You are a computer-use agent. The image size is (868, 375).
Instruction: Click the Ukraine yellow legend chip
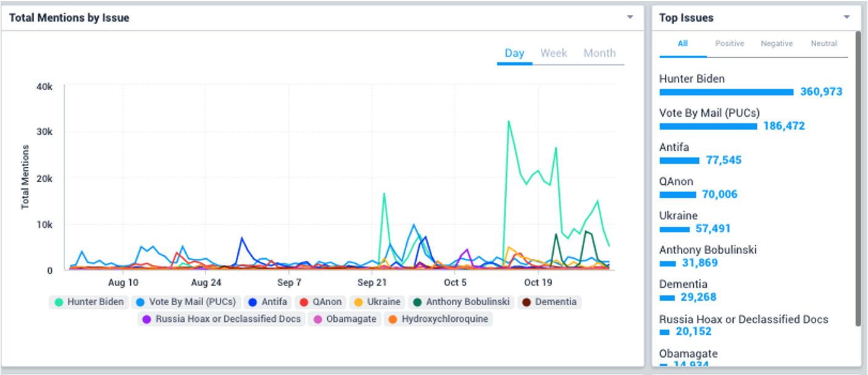377,302
